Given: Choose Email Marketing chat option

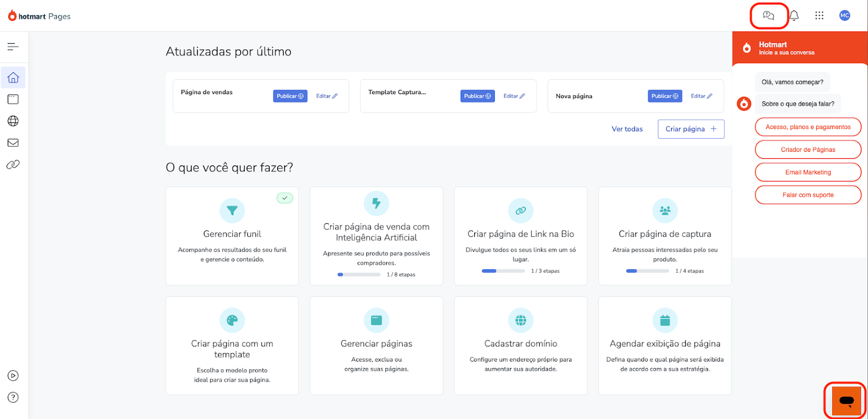Looking at the screenshot, I should point(808,172).
